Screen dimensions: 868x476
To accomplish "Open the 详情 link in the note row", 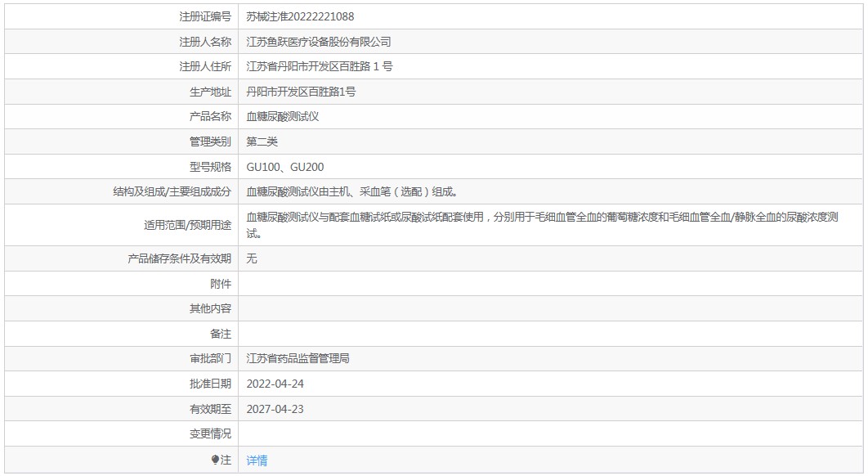I will click(257, 460).
